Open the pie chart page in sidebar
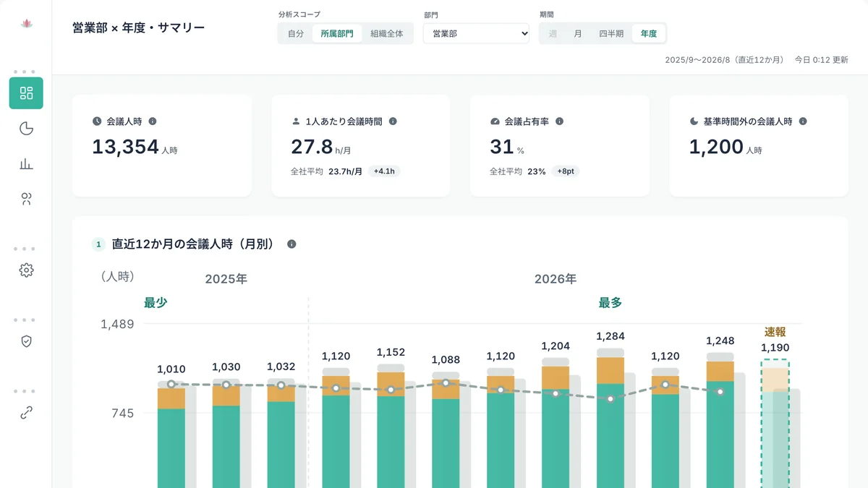868x488 pixels. (26, 129)
